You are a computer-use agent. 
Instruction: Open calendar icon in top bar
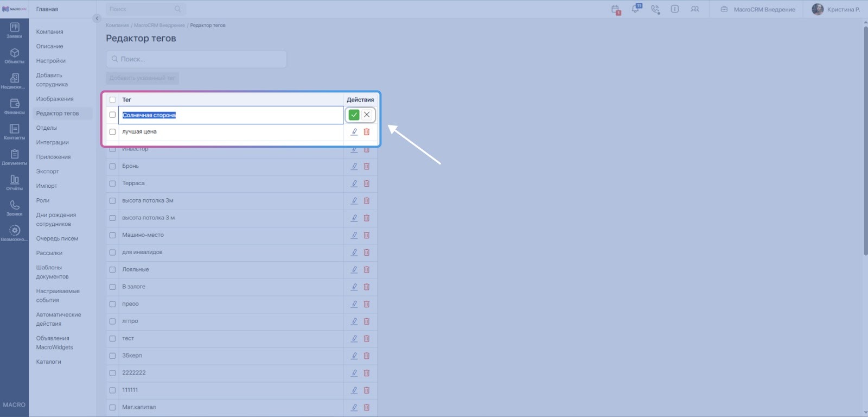tap(615, 9)
